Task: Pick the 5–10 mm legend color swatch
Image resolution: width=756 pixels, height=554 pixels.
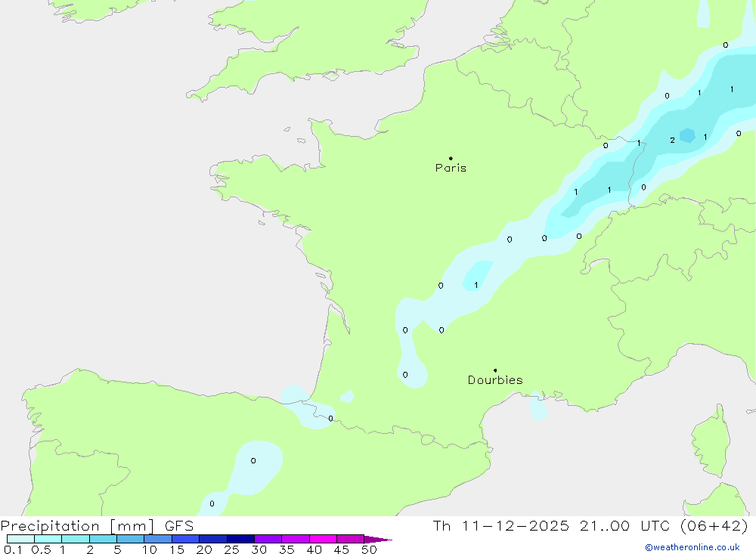Action: tap(131, 539)
